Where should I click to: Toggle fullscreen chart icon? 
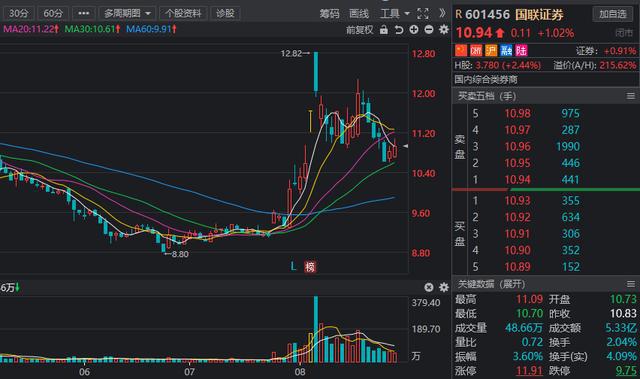423,14
